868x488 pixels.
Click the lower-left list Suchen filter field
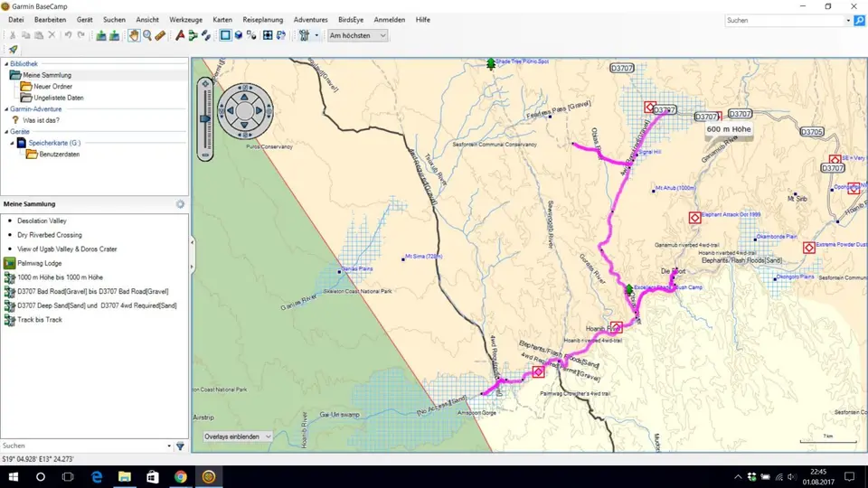(83, 446)
